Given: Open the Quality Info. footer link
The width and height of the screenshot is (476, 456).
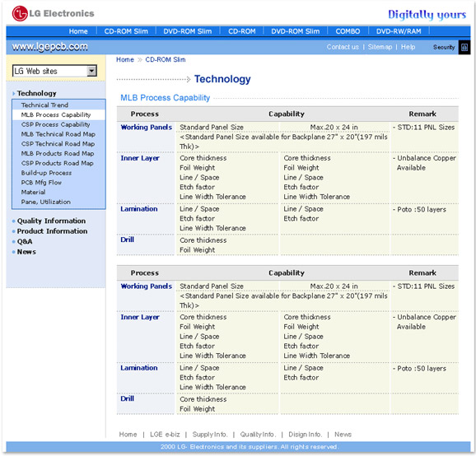Looking at the screenshot, I should point(258,435).
